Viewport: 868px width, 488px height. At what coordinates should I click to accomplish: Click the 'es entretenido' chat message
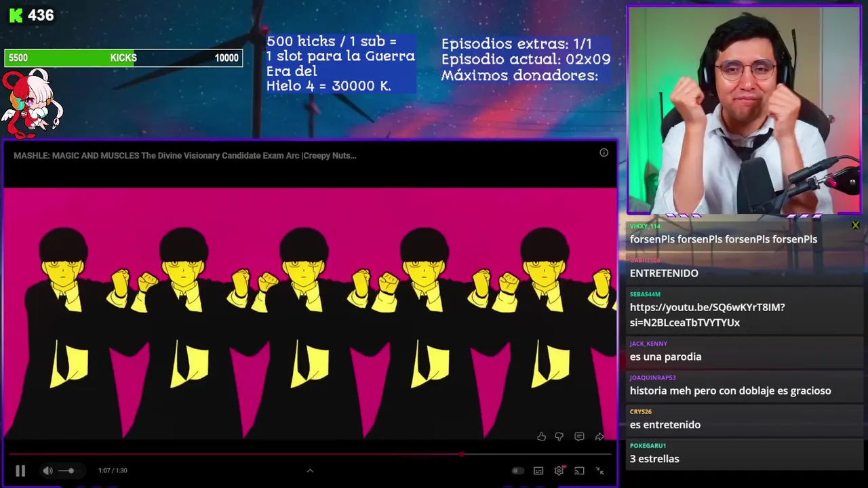click(x=665, y=425)
